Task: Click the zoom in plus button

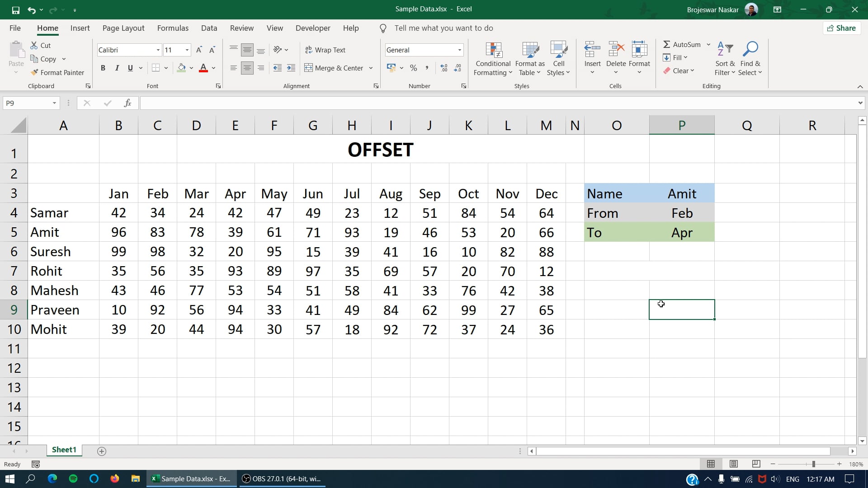Action: pos(840,464)
